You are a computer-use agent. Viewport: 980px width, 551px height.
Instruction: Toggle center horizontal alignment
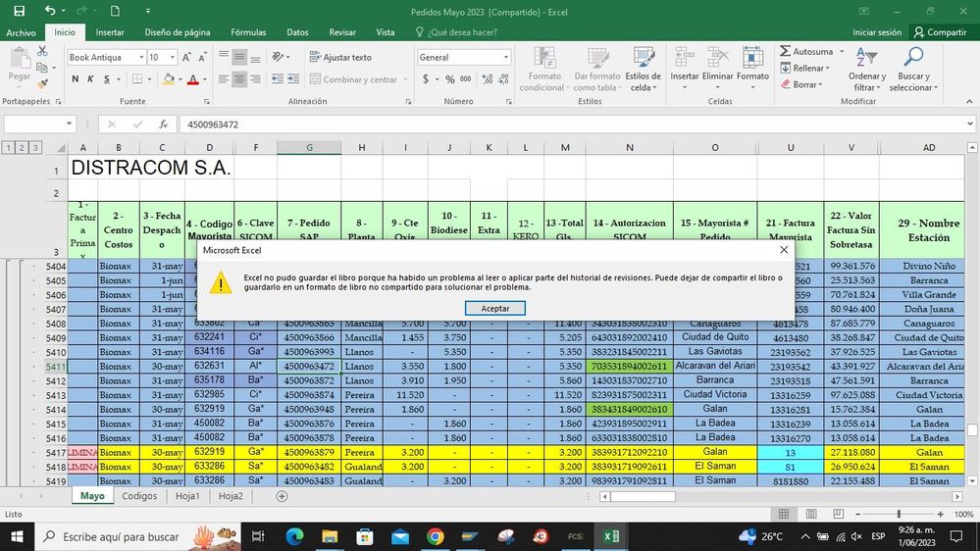click(x=239, y=79)
